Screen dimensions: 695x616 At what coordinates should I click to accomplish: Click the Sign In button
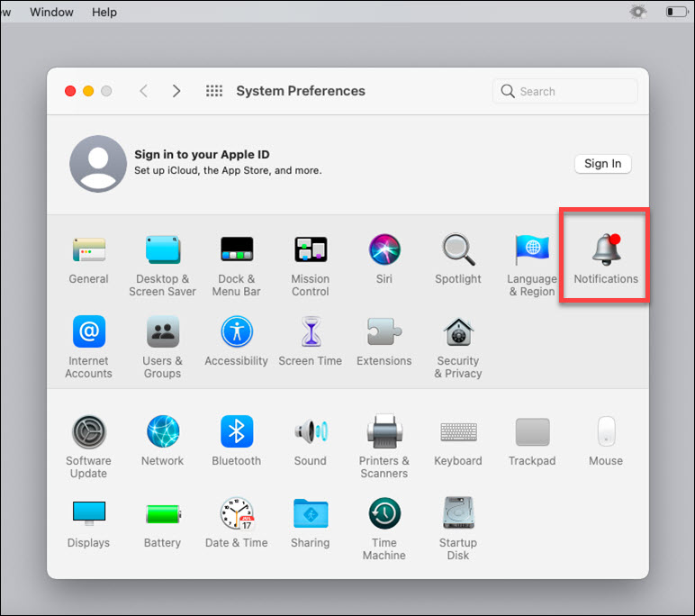603,164
